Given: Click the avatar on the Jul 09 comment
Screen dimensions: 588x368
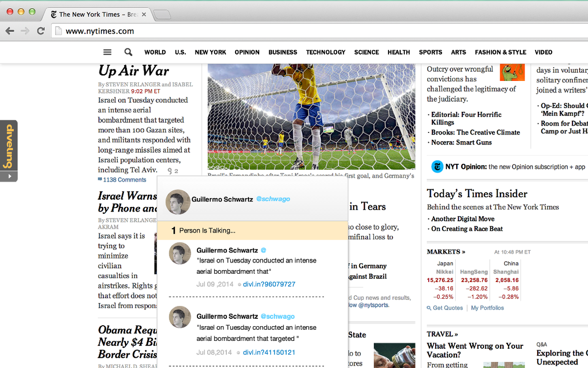Looking at the screenshot, I should click(180, 253).
